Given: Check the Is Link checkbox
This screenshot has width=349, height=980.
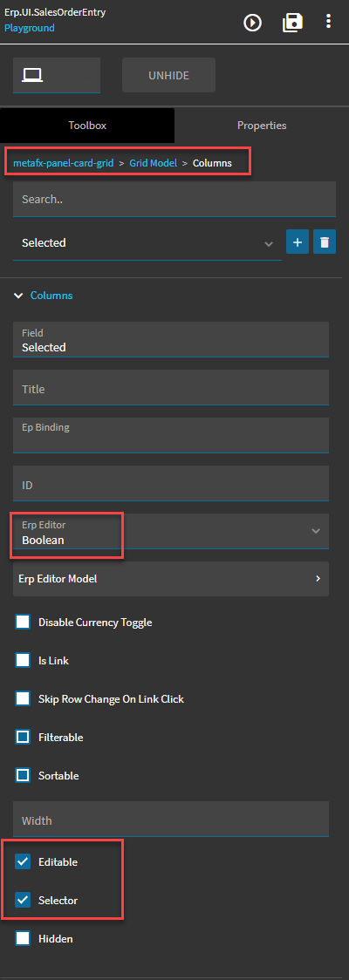Looking at the screenshot, I should tap(24, 660).
